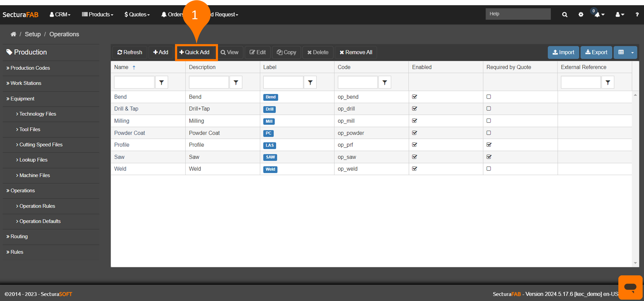Toggle Required by Quote for Bend
The image size is (644, 301).
(x=489, y=97)
